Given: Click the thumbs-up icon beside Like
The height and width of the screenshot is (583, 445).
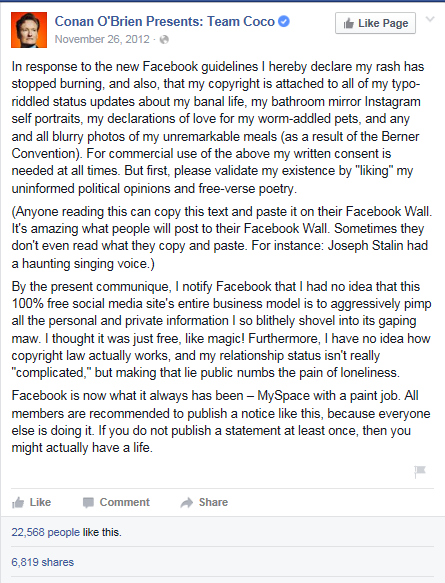Looking at the screenshot, I should click(17, 503).
